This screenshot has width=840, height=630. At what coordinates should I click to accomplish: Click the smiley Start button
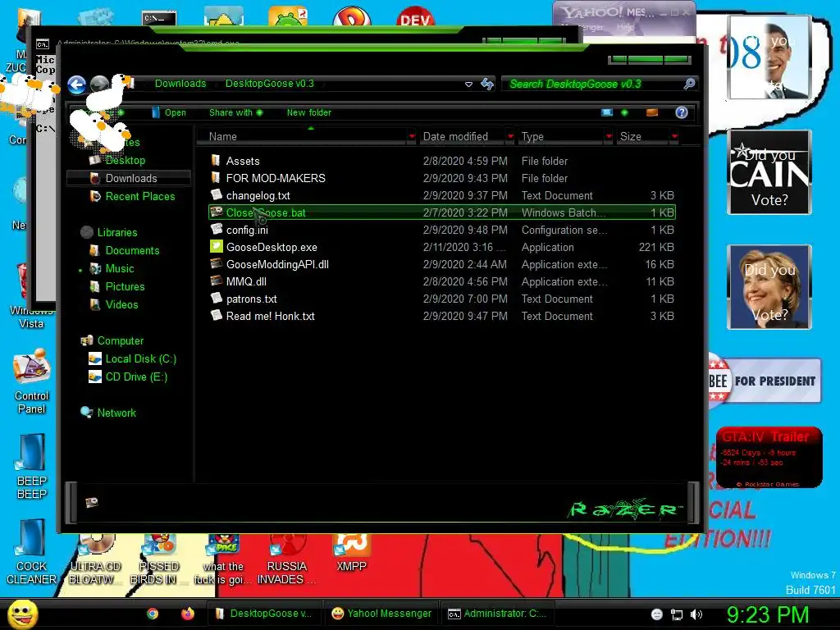(x=22, y=614)
